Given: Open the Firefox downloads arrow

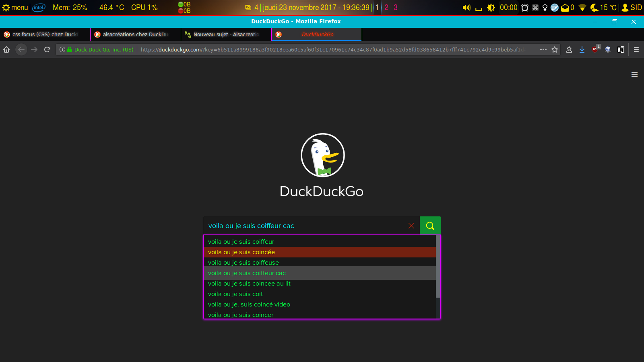Looking at the screenshot, I should tap(582, 49).
